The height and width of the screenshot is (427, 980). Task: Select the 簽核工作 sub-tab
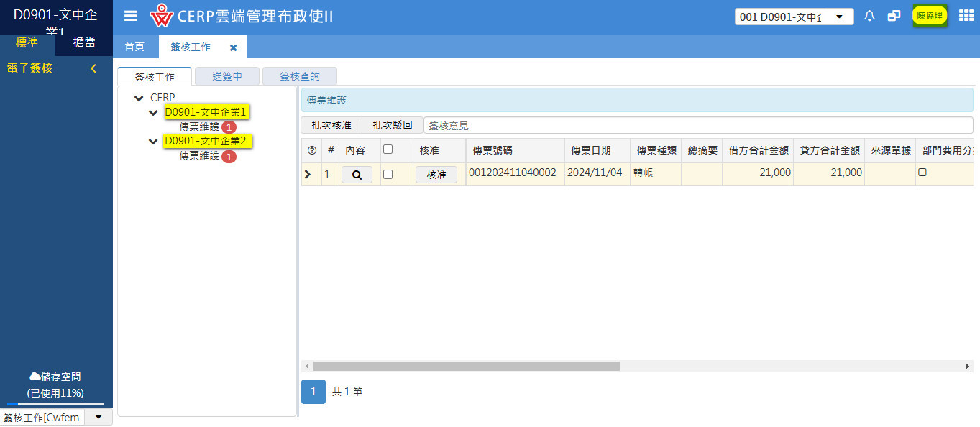click(155, 76)
